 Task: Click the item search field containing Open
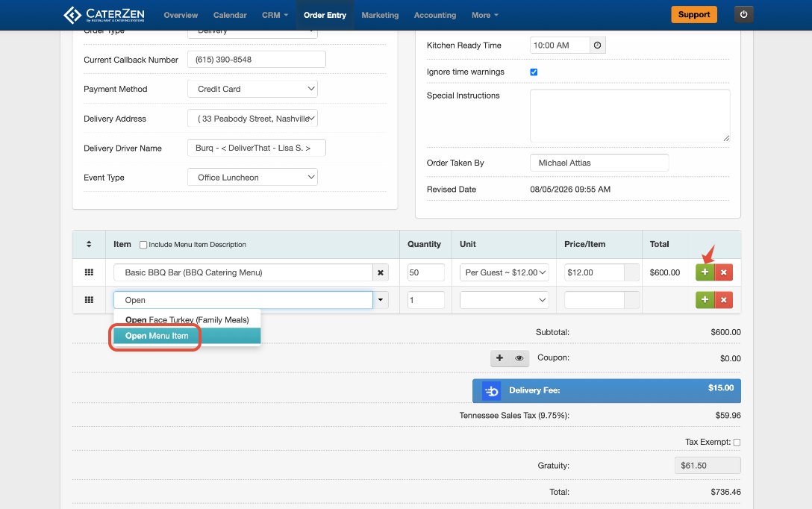click(x=243, y=300)
